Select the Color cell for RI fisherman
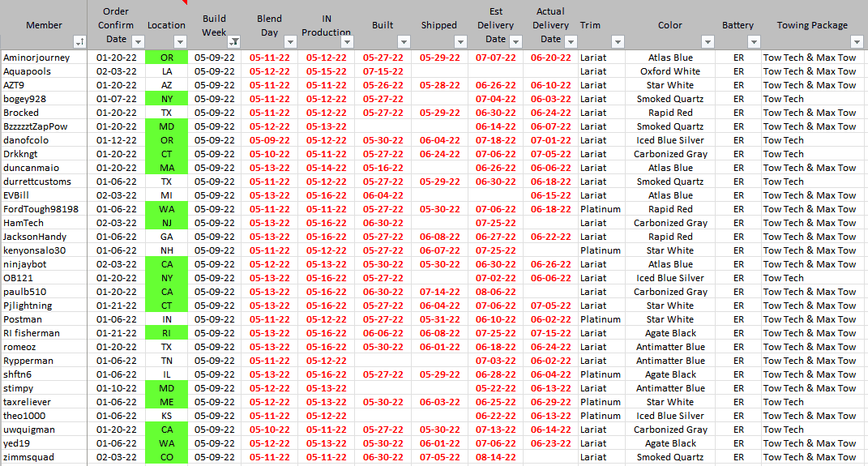Image resolution: width=868 pixels, height=466 pixels. tap(669, 333)
